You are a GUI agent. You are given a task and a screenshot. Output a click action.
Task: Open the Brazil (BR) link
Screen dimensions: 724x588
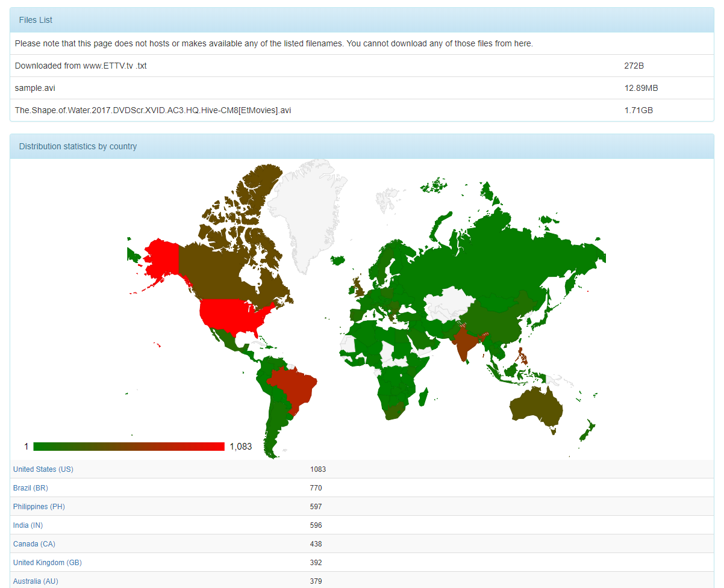30,488
